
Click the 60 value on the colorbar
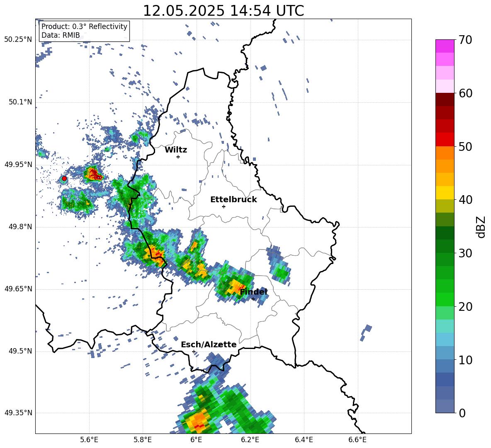coord(465,93)
